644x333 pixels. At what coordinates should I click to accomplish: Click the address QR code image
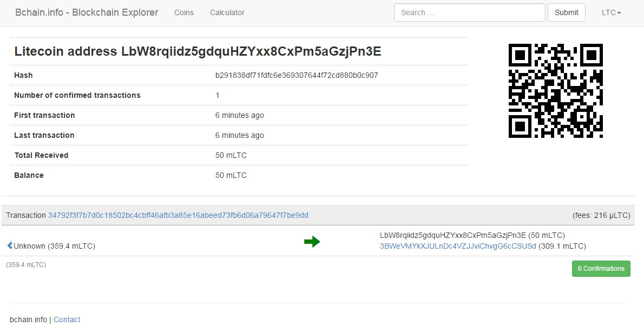tap(556, 91)
